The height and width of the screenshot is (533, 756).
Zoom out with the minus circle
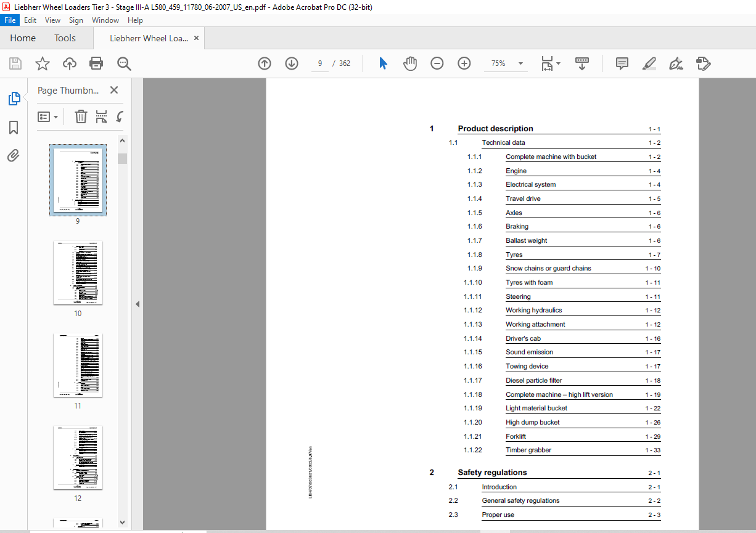437,63
